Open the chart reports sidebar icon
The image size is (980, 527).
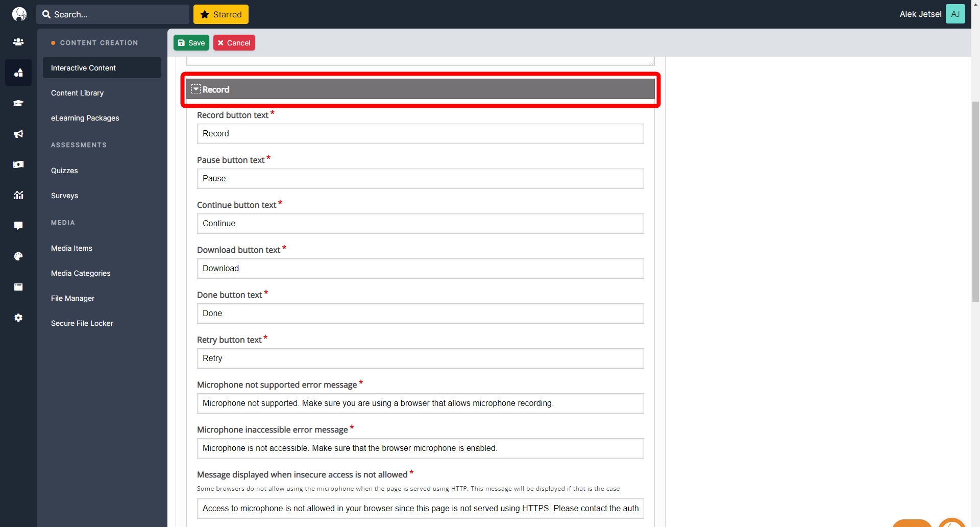pyautogui.click(x=18, y=195)
